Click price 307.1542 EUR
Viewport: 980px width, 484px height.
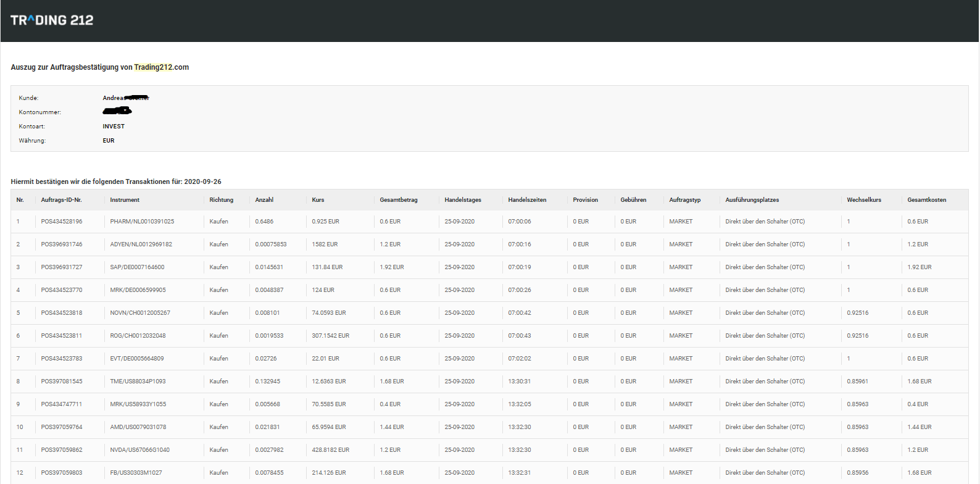pyautogui.click(x=331, y=336)
